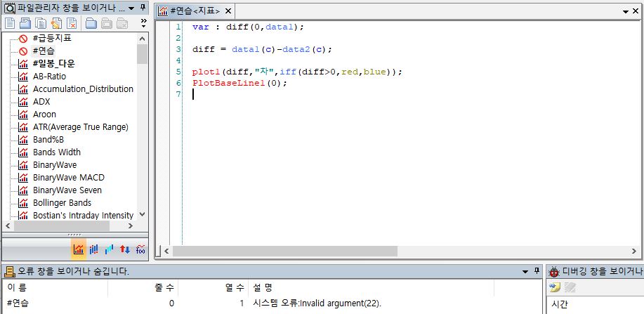Screen dimensions: 644x314
Task: Select ADX in the indicator list
Action: 41,102
